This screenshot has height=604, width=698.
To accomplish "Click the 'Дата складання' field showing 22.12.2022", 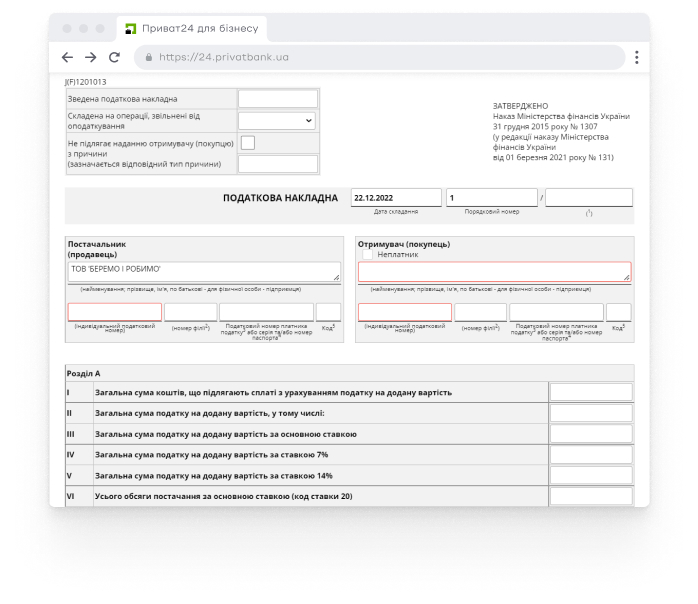I will (396, 198).
